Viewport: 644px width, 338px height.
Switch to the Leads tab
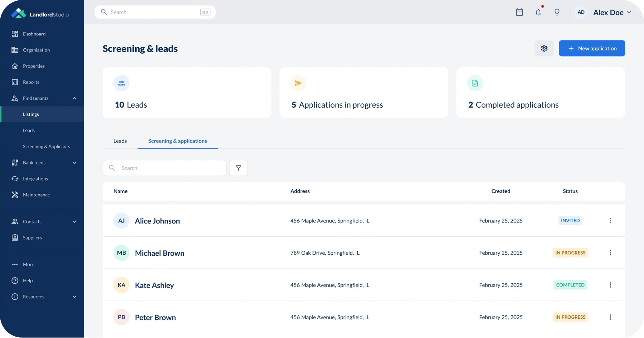point(120,141)
